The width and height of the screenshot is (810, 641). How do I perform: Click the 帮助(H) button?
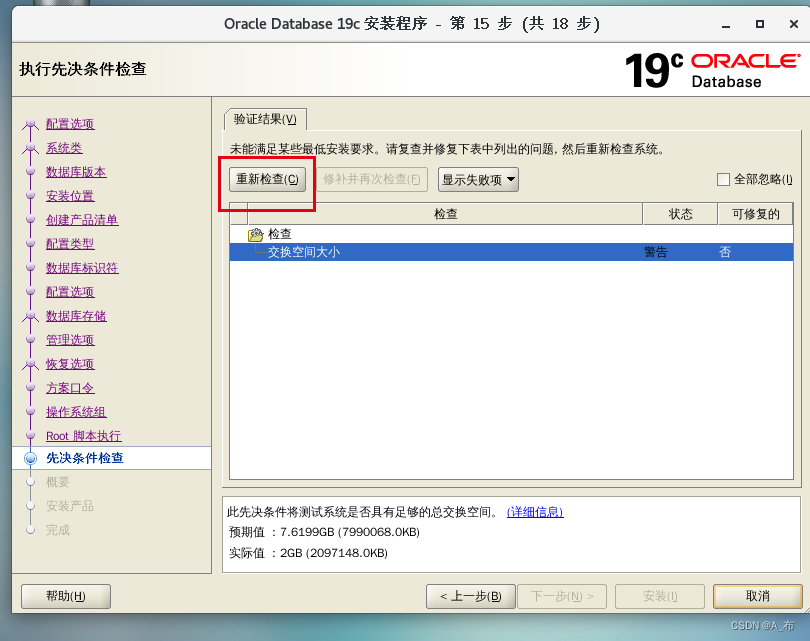pos(66,597)
